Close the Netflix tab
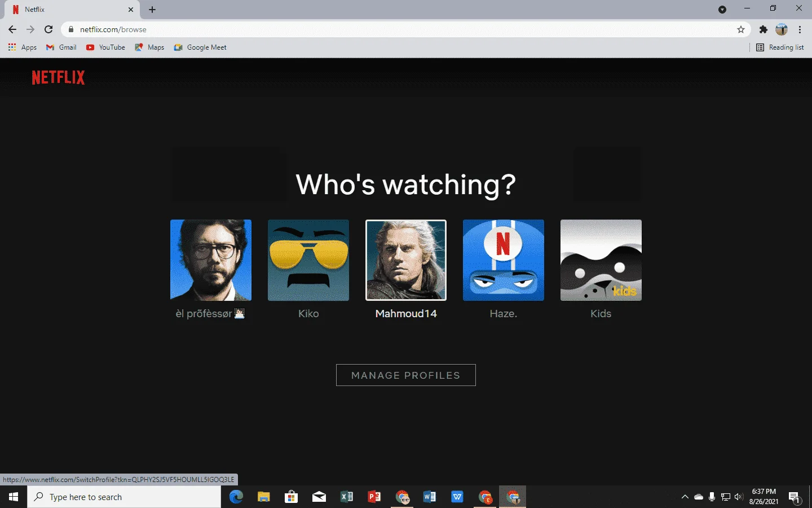 pyautogui.click(x=131, y=10)
